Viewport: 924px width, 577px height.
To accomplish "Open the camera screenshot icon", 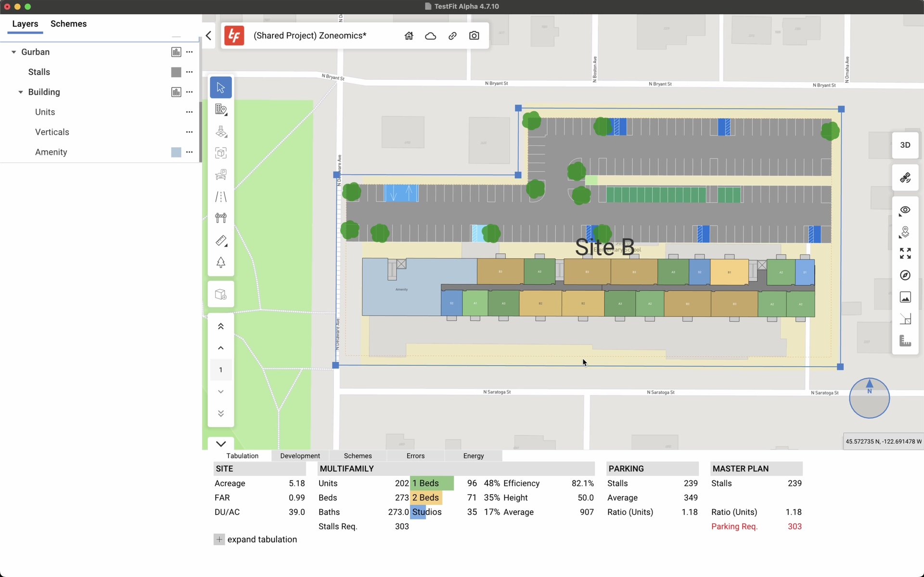I will [474, 36].
